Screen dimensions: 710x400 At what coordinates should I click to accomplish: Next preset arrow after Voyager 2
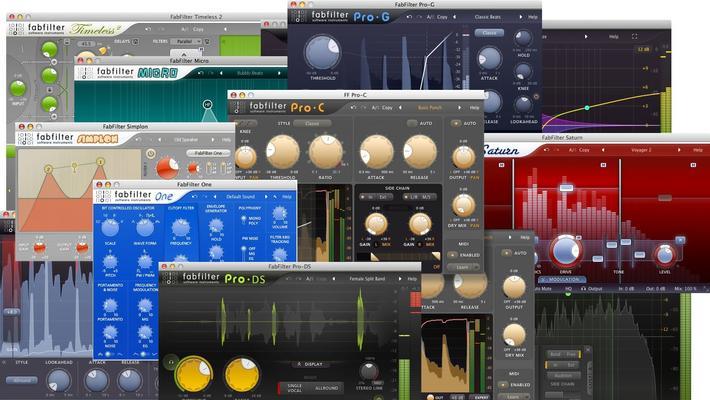tap(679, 150)
